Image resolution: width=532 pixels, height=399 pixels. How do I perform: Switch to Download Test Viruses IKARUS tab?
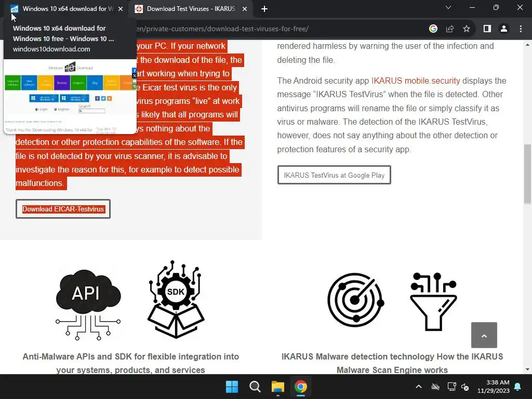click(x=191, y=9)
